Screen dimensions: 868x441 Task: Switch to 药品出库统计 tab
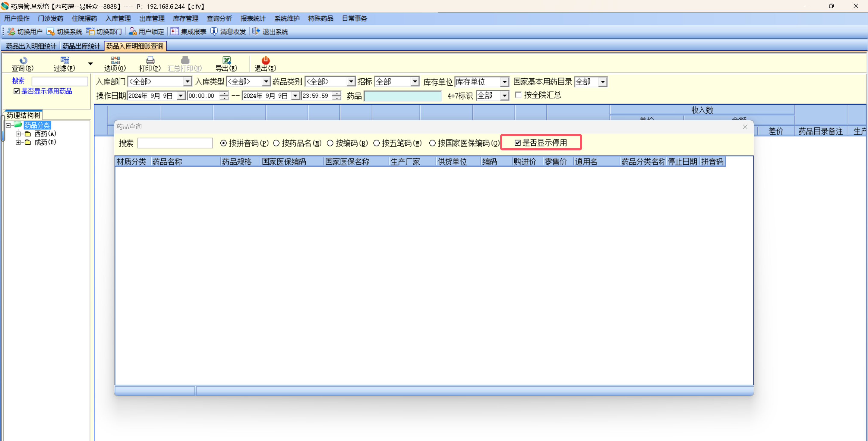pos(81,46)
